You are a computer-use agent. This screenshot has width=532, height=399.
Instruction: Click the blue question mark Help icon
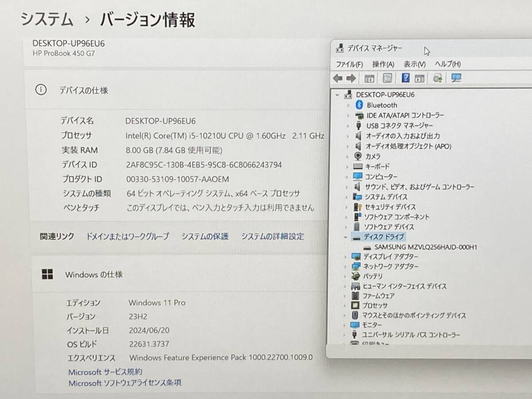coord(405,78)
